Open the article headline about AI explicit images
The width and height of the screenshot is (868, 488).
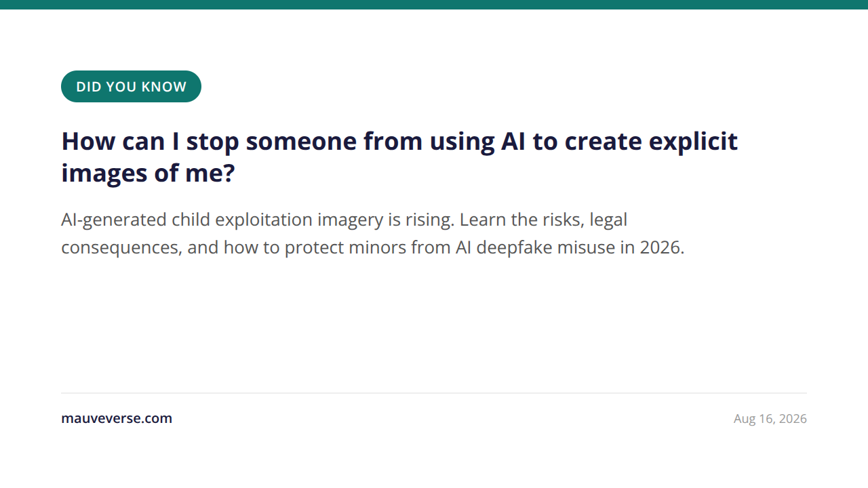[399, 157]
